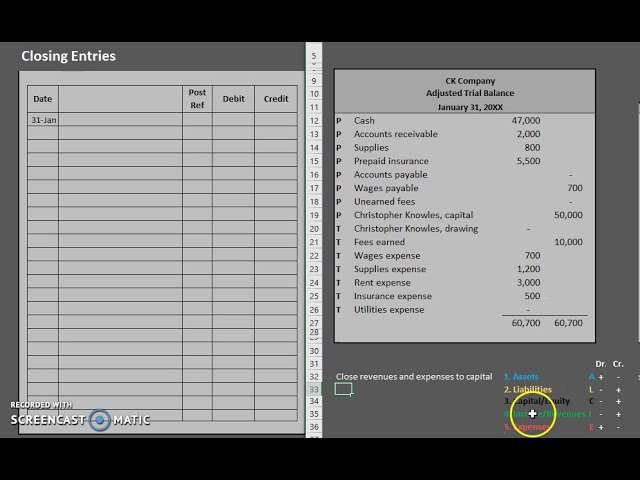This screenshot has height=480, width=640.
Task: Select the 31-Jan date cell
Action: (43, 120)
